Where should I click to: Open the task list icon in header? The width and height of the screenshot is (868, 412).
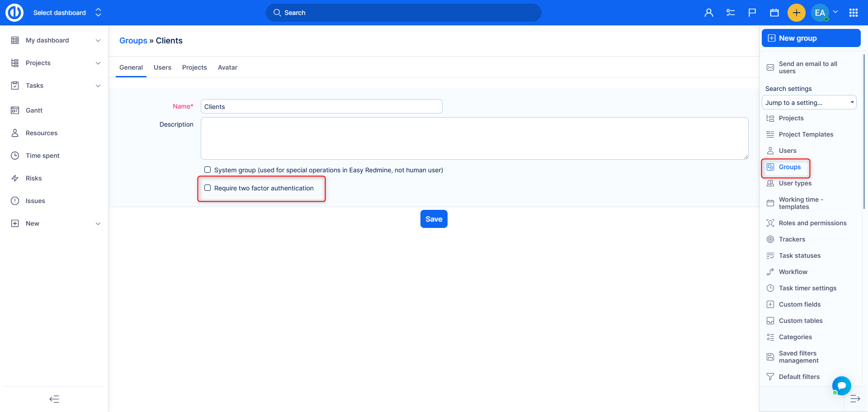tap(731, 13)
